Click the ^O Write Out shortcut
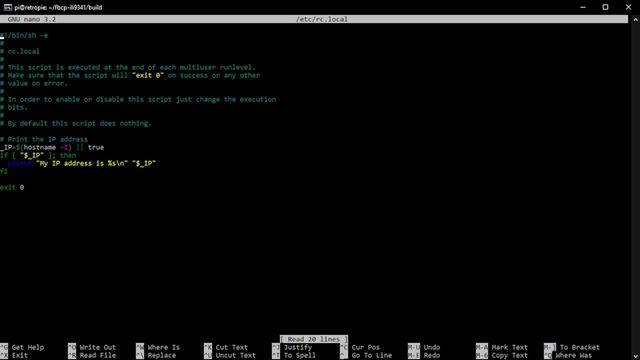 pyautogui.click(x=92, y=347)
